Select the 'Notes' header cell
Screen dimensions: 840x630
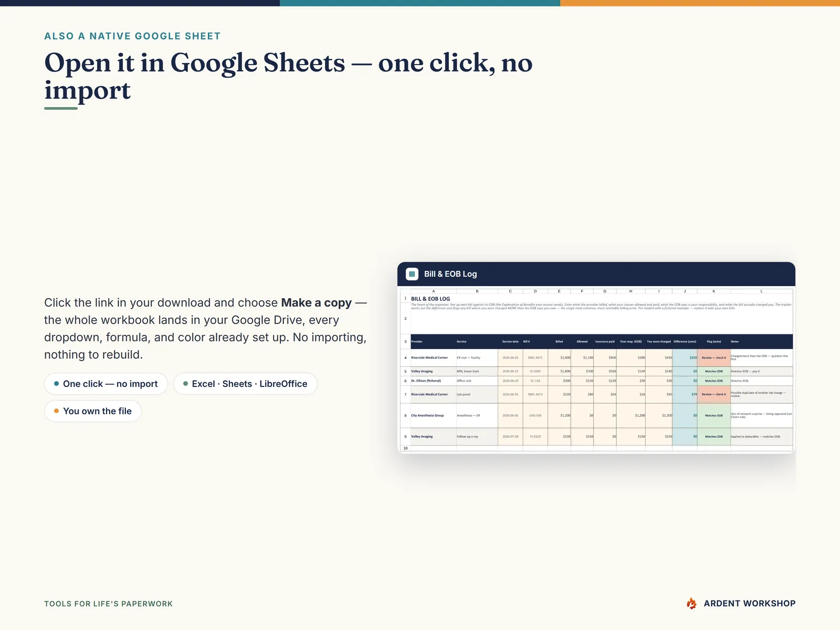point(761,341)
